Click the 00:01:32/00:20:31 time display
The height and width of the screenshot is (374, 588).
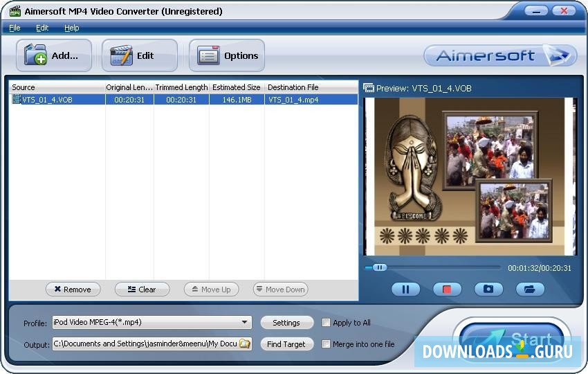(540, 268)
